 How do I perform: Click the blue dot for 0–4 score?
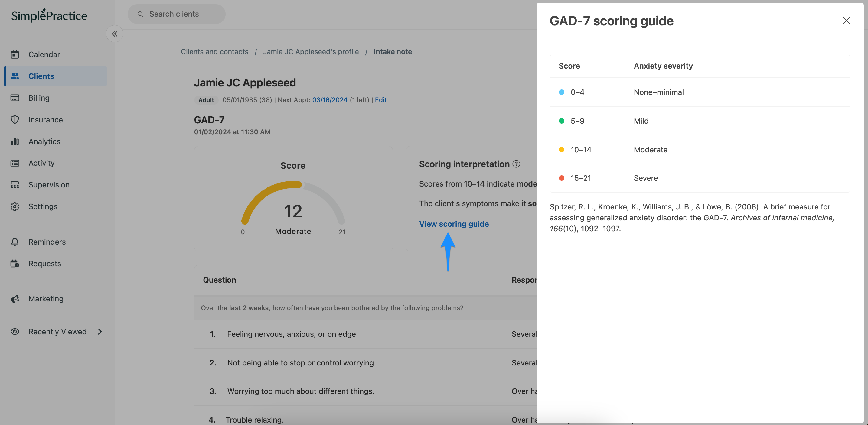[561, 92]
